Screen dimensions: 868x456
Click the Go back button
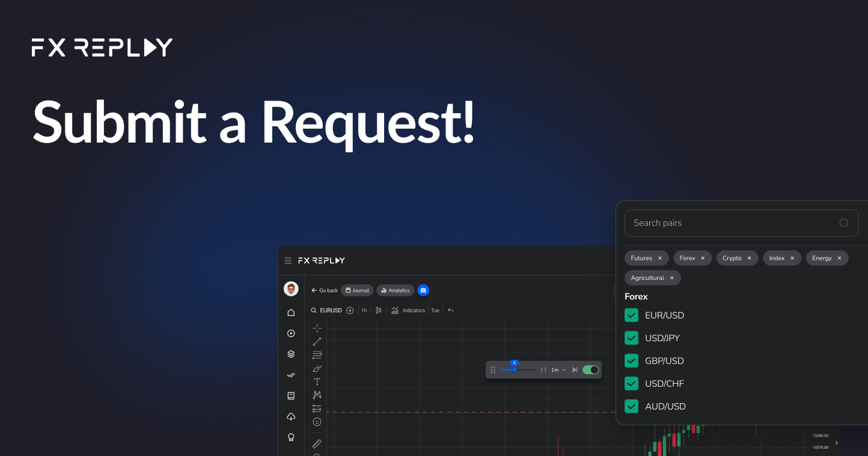click(x=324, y=290)
